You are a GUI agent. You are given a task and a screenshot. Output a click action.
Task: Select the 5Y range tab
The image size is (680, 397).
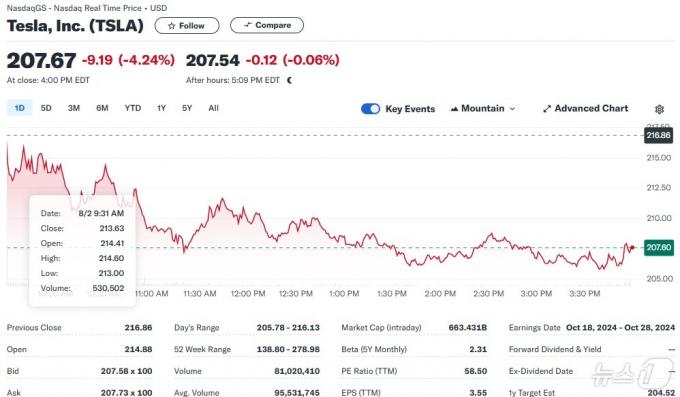coord(187,108)
